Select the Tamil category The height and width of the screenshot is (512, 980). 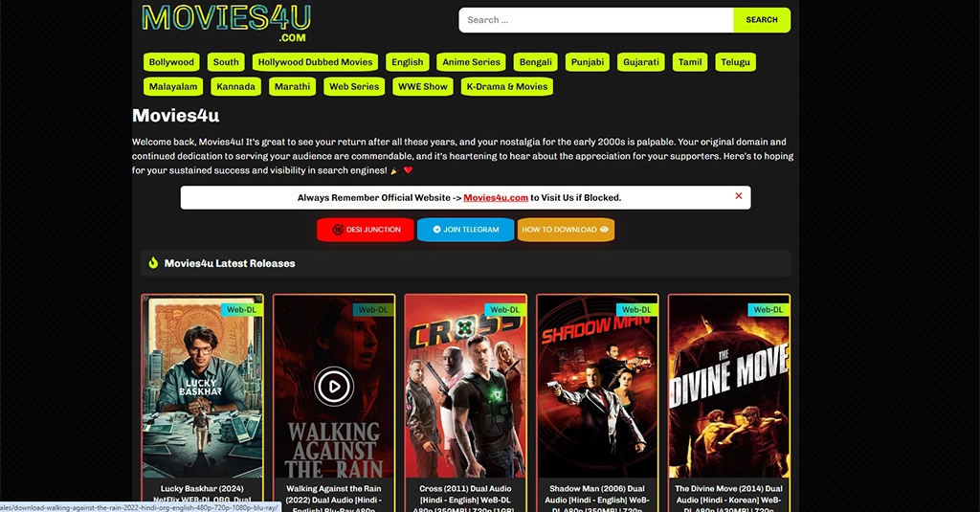point(690,62)
